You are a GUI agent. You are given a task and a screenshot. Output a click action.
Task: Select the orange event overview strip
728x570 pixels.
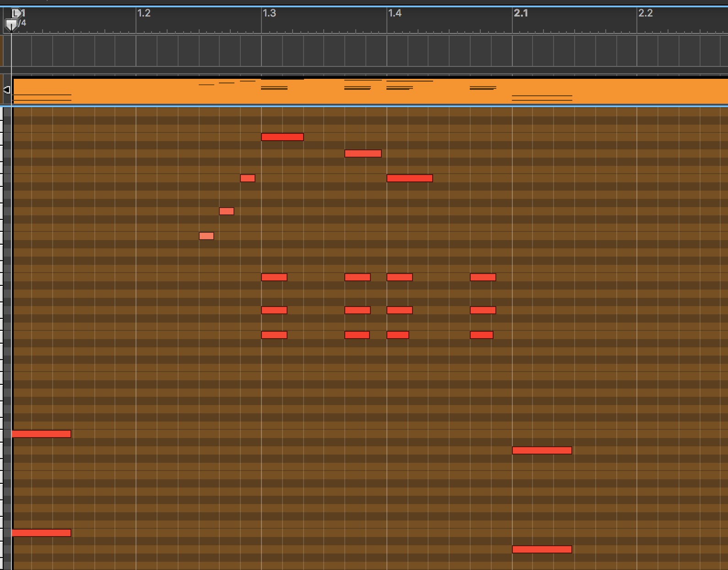pos(370,91)
